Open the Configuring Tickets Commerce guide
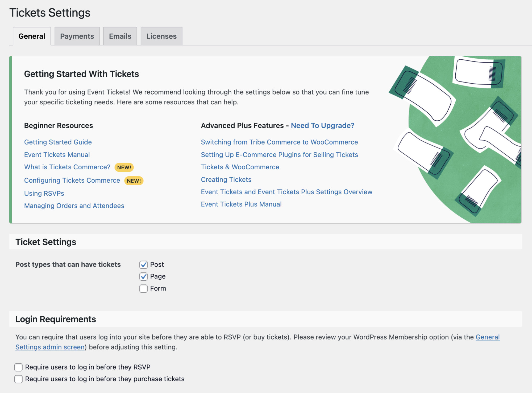Screen dimensions: 532x393 (72, 180)
